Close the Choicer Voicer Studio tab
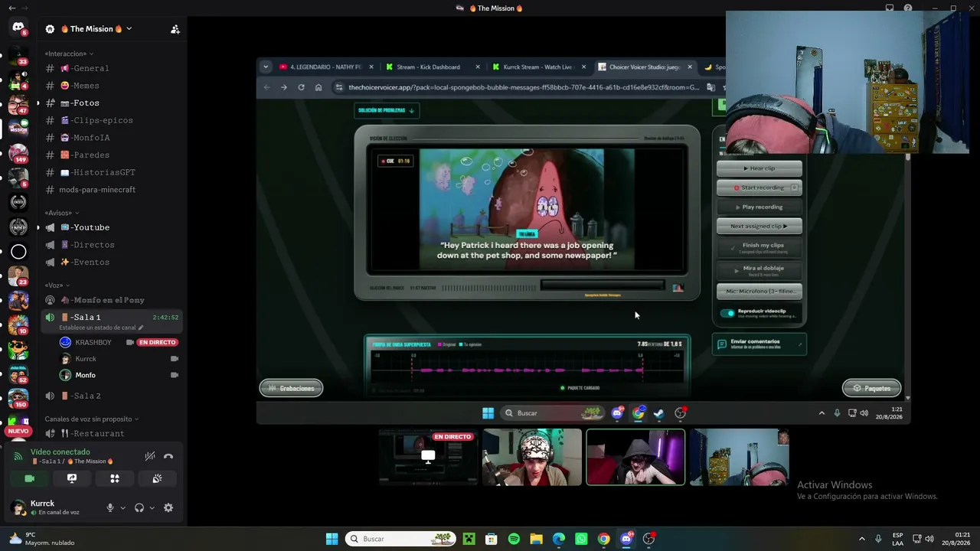The width and height of the screenshot is (980, 551). (x=690, y=67)
